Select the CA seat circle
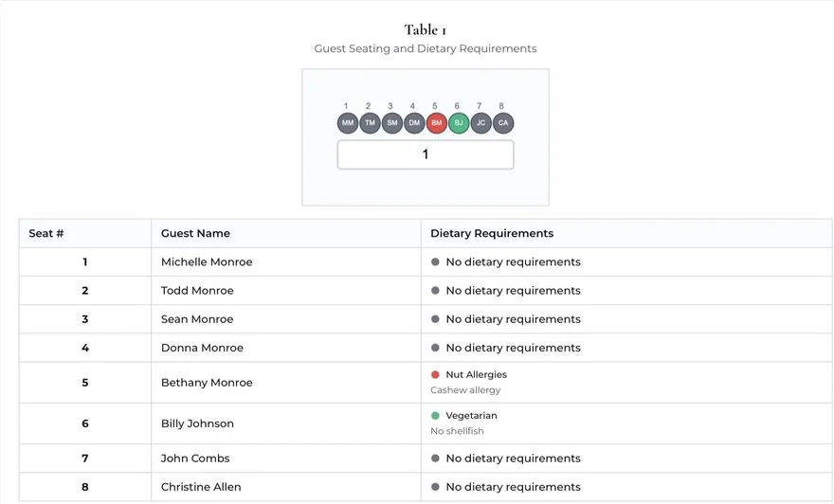Screen dimensions: 834x504 (x=503, y=123)
